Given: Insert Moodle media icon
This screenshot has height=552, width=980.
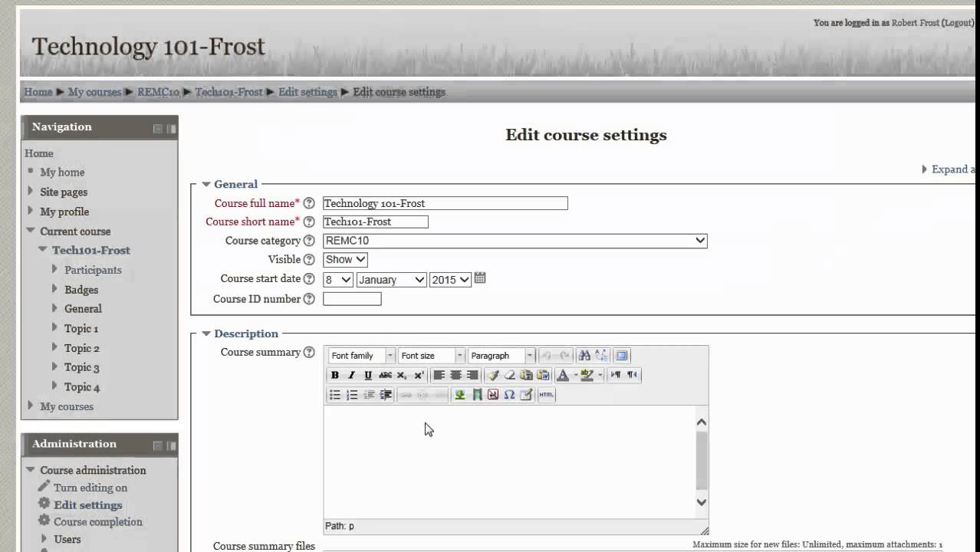Looking at the screenshot, I should click(x=477, y=395).
